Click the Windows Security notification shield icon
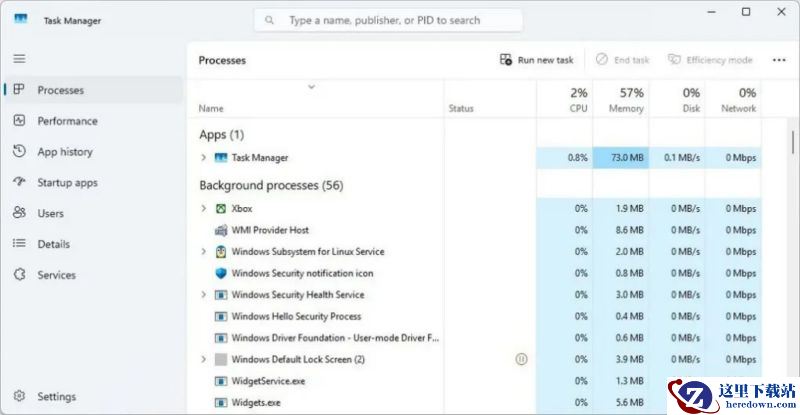The image size is (800, 415). pyautogui.click(x=220, y=273)
